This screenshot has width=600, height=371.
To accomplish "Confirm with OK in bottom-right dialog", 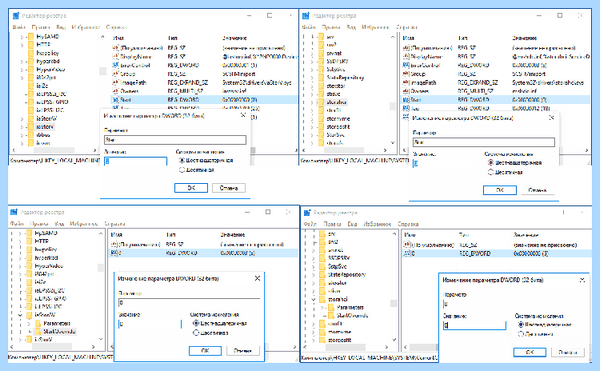I will [530, 352].
